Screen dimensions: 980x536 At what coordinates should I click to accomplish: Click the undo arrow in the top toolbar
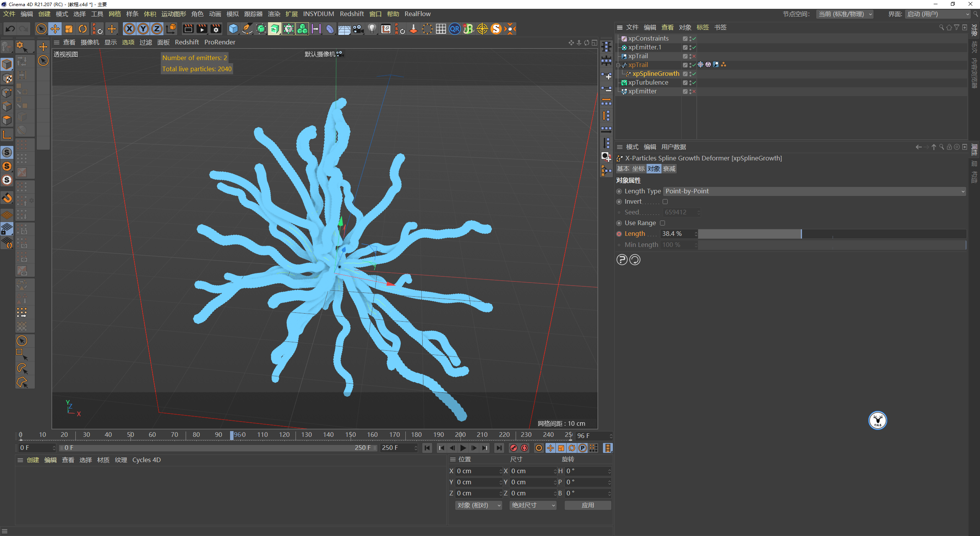tap(10, 29)
